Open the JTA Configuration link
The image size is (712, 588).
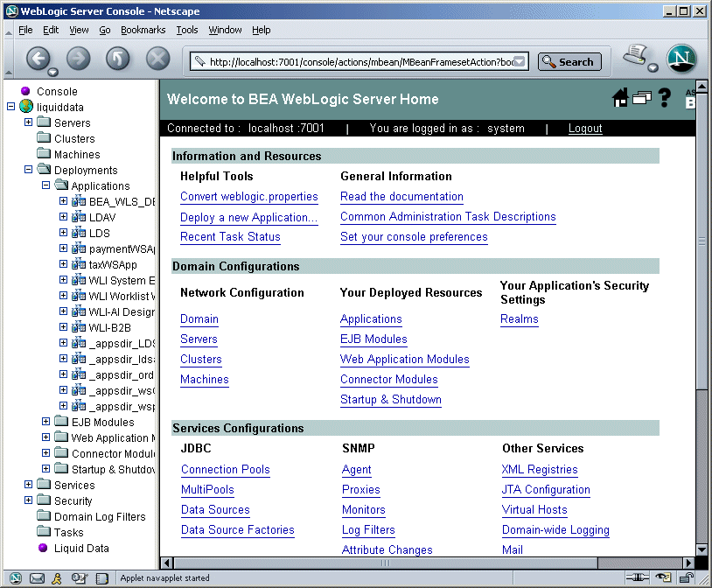coord(546,490)
